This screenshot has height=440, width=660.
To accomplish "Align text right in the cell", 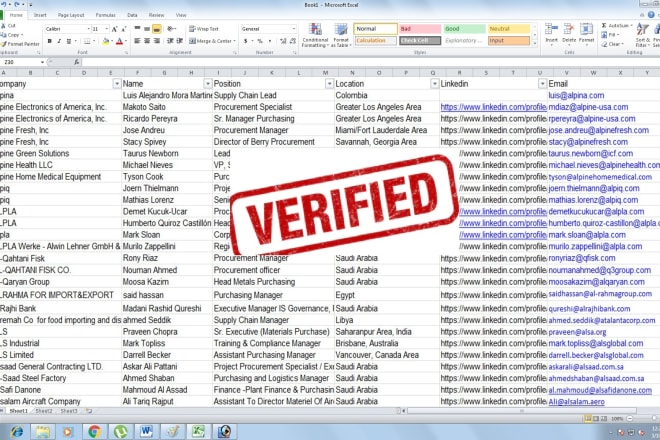I will tap(157, 41).
